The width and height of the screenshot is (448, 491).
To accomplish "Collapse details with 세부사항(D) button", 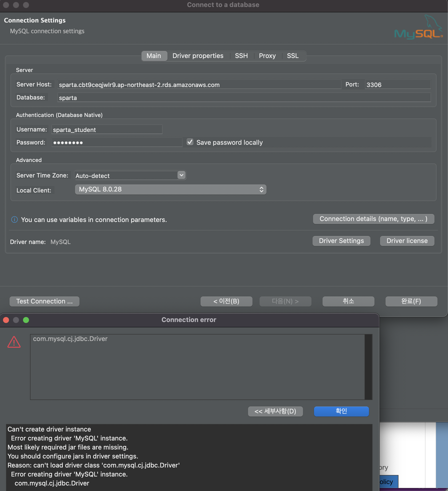I will (275, 411).
